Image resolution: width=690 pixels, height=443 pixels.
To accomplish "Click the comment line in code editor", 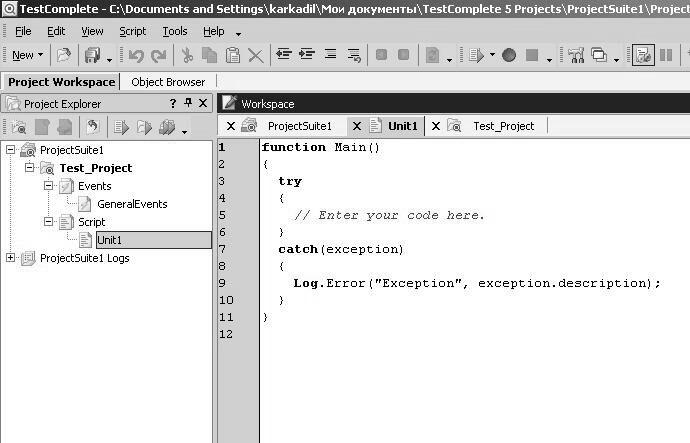I will click(388, 215).
